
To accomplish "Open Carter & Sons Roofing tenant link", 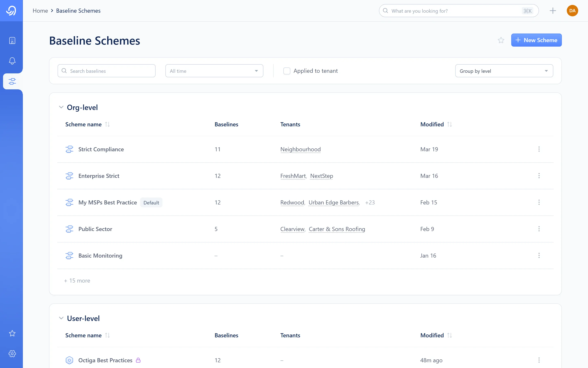I will tap(337, 229).
